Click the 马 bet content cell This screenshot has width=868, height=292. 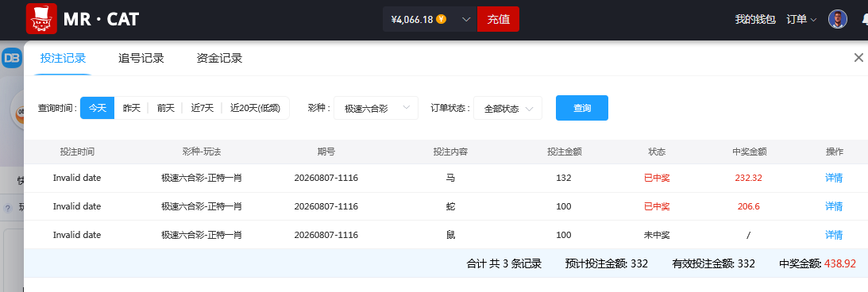(x=450, y=178)
